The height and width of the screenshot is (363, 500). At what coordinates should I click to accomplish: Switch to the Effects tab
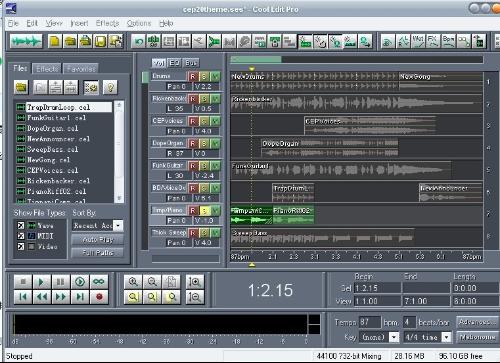[x=47, y=69]
